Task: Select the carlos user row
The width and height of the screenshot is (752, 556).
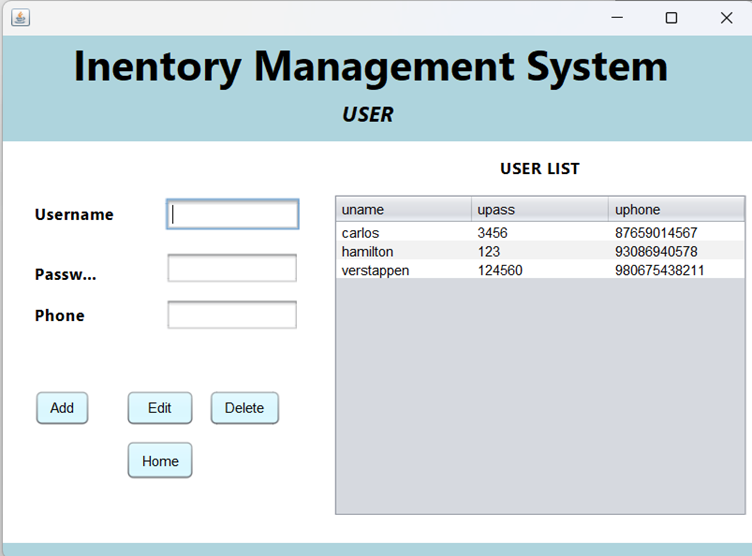Action: [540, 233]
